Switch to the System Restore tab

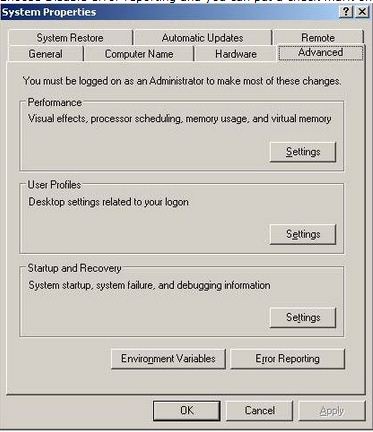70,38
